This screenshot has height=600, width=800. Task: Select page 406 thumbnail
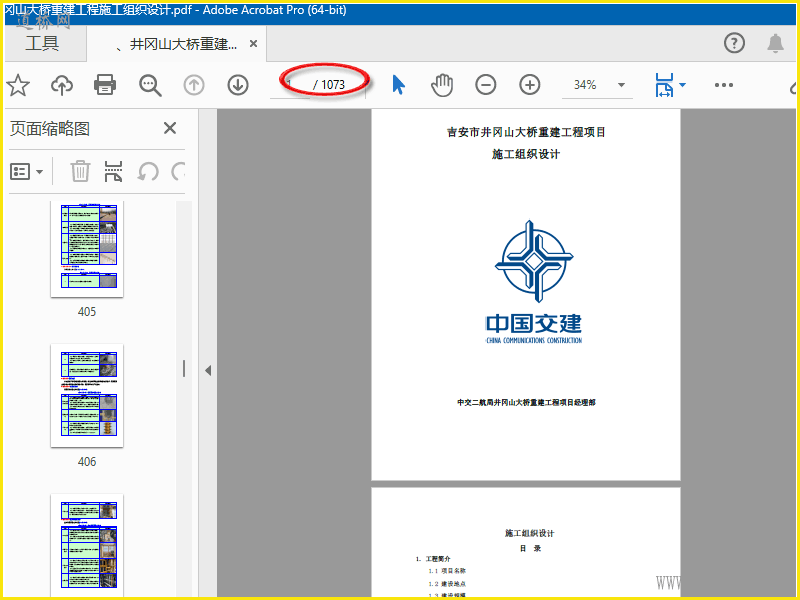pos(87,396)
